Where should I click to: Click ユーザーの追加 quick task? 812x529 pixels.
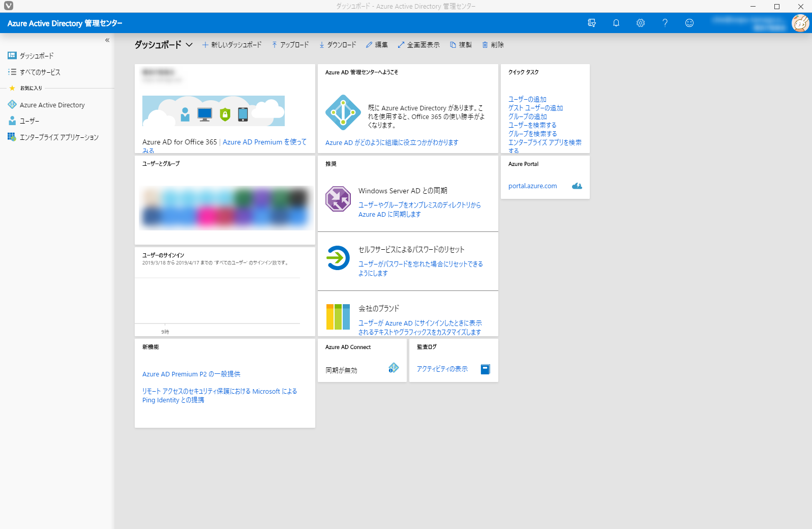click(527, 99)
